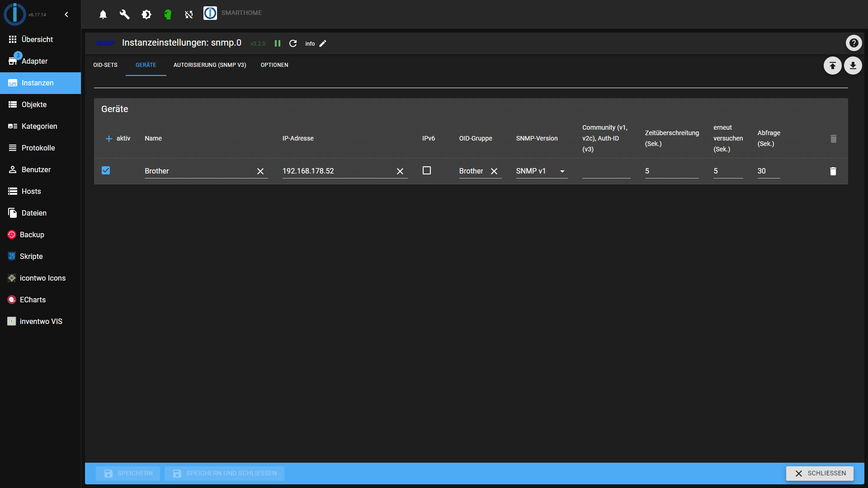Delete the Brother device row

pyautogui.click(x=833, y=171)
